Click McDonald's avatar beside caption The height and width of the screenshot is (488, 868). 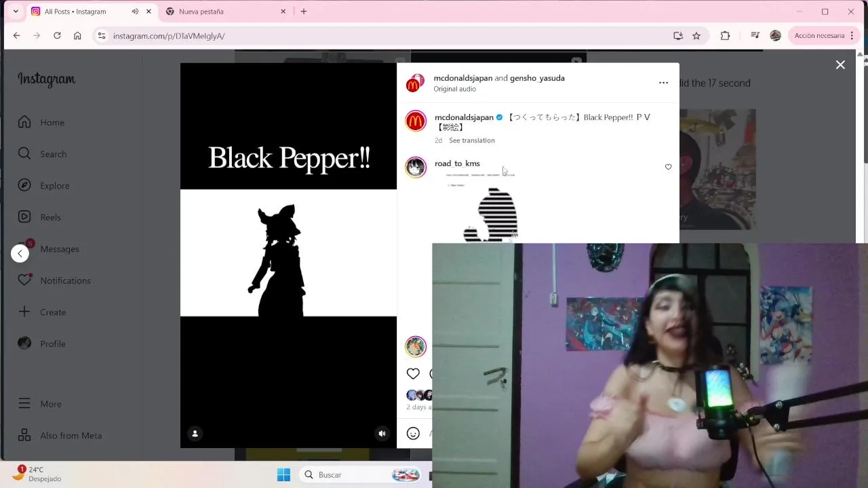click(416, 121)
